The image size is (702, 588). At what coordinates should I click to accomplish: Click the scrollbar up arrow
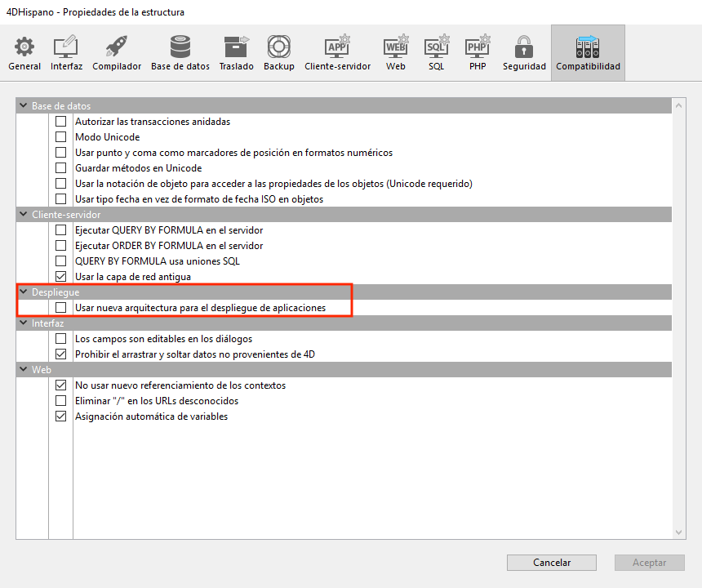(x=678, y=105)
